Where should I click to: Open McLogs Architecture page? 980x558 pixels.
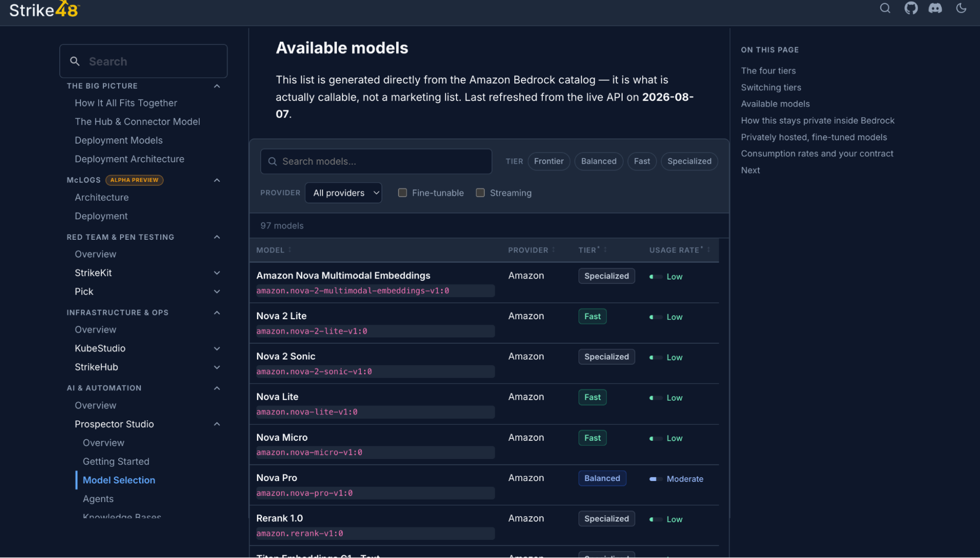tap(102, 197)
